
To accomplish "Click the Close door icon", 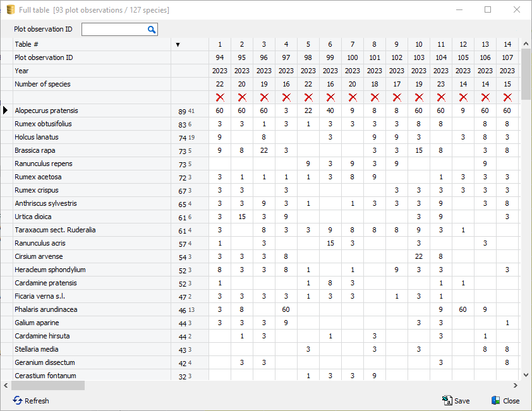I will pyautogui.click(x=495, y=401).
